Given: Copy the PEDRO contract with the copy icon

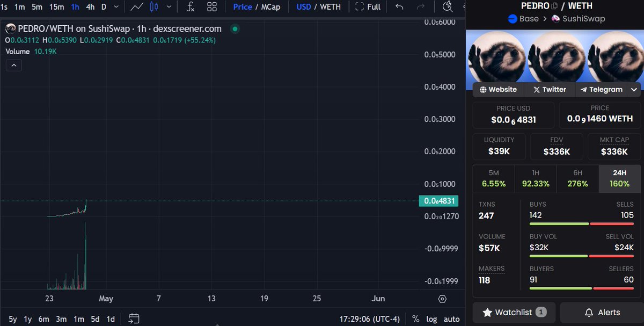Looking at the screenshot, I should pyautogui.click(x=555, y=6).
